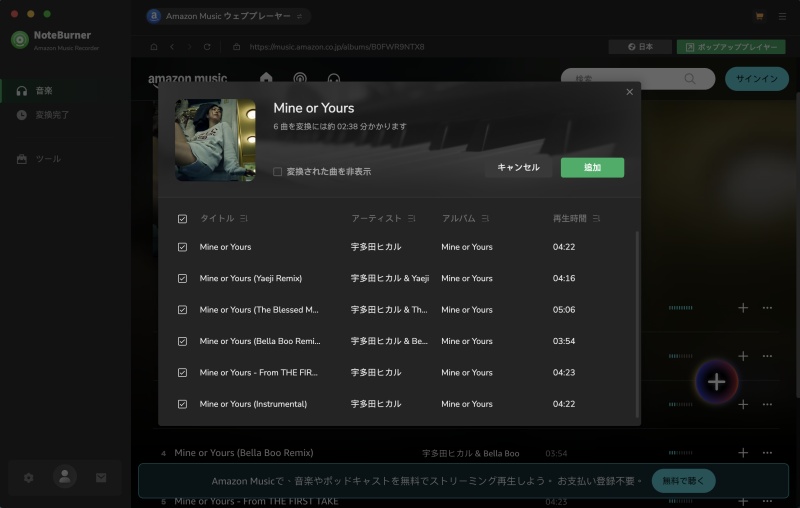The height and width of the screenshot is (508, 800).
Task: Open more options for Bella Boo Remix
Action: click(767, 452)
